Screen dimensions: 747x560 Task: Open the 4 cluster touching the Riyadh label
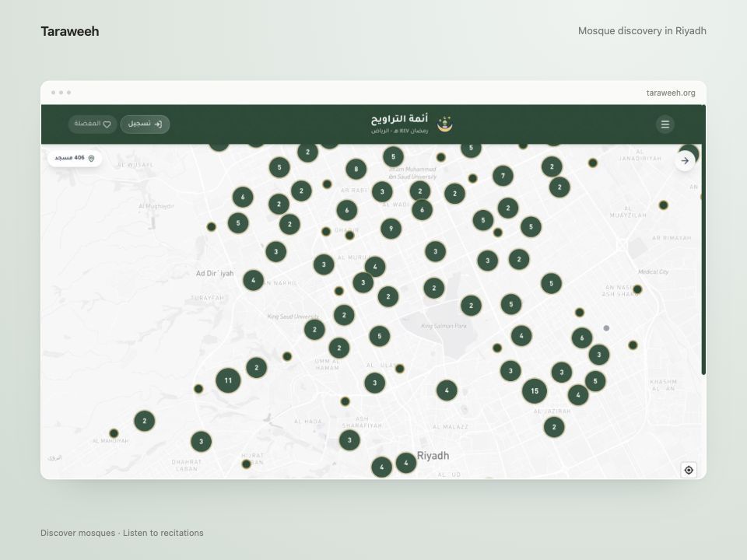point(406,463)
